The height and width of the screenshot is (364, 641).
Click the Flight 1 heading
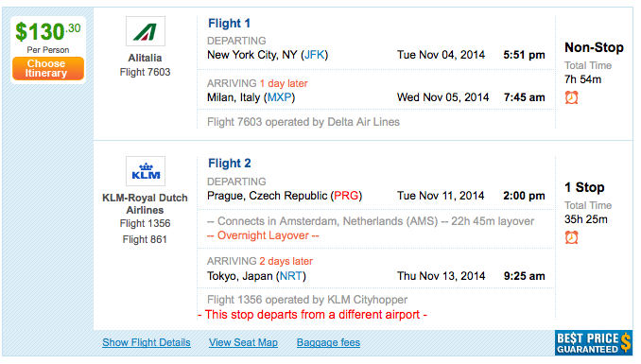pyautogui.click(x=229, y=24)
